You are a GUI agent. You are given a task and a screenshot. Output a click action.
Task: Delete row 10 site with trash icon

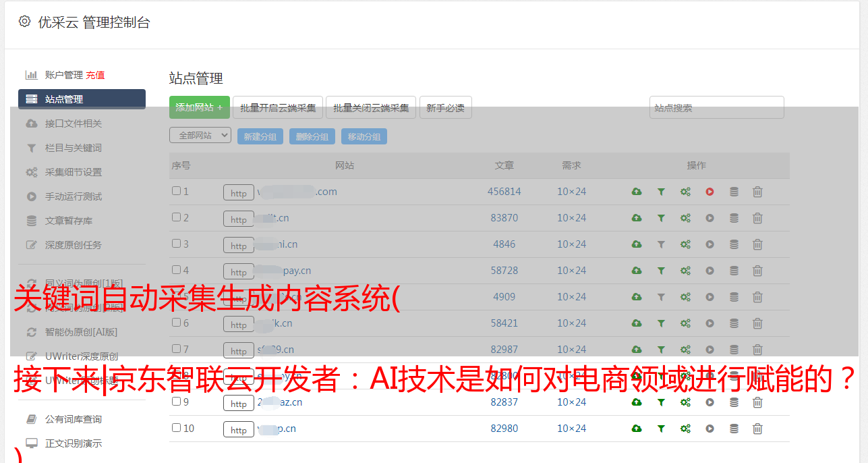point(757,429)
